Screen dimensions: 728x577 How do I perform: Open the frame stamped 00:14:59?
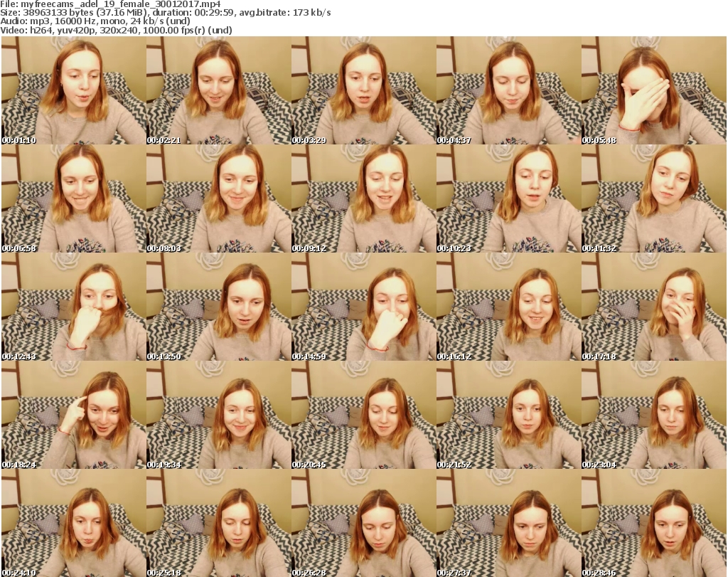363,307
